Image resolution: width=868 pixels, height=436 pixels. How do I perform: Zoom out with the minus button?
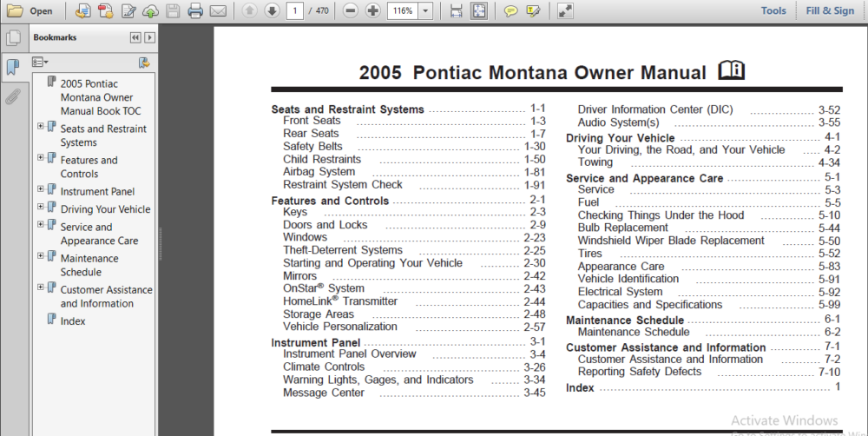pyautogui.click(x=350, y=10)
